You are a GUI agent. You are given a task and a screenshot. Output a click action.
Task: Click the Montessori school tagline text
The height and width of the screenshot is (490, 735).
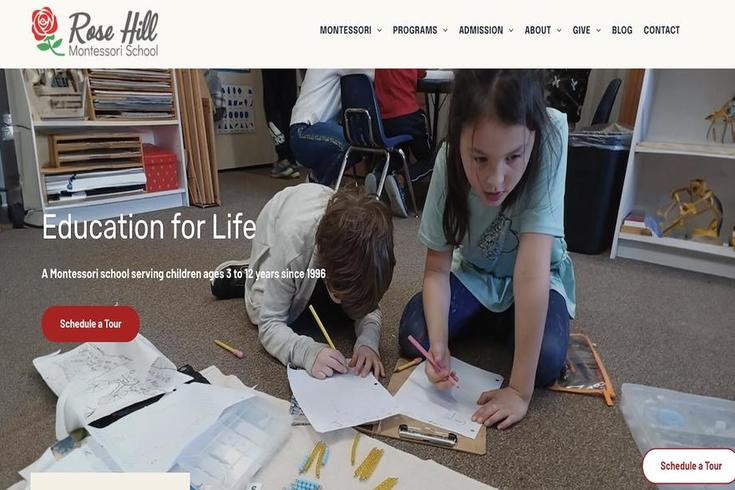pyautogui.click(x=183, y=274)
